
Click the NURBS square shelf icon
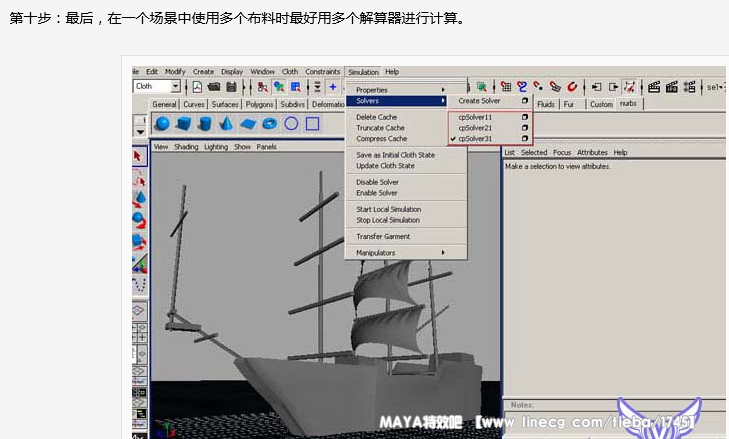[313, 124]
